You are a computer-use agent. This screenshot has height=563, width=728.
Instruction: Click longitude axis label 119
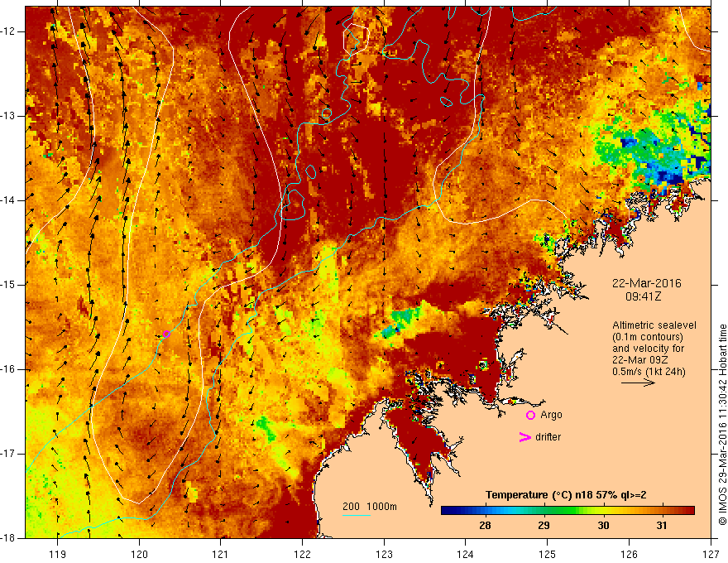pyautogui.click(x=58, y=554)
